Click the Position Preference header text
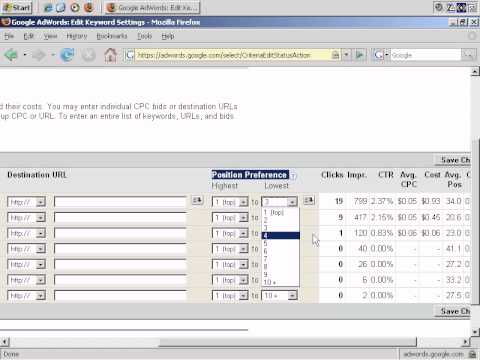This screenshot has width=480, height=360. [x=250, y=175]
